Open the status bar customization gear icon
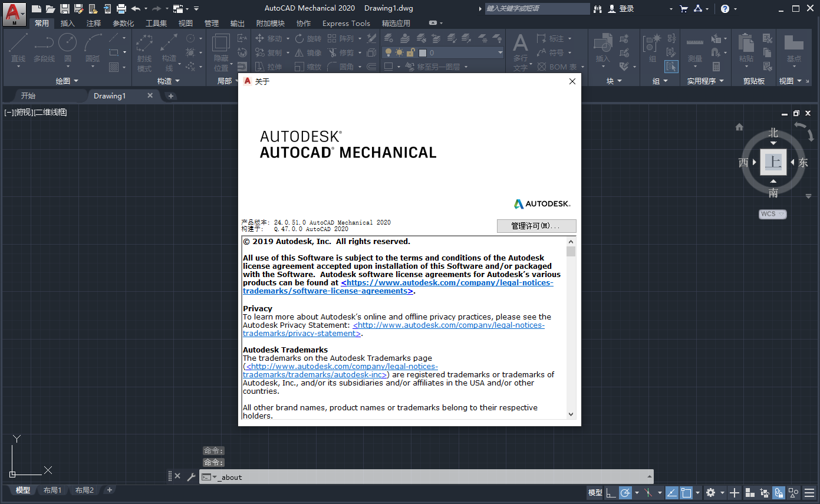Image resolution: width=820 pixels, height=504 pixels. coord(712,493)
